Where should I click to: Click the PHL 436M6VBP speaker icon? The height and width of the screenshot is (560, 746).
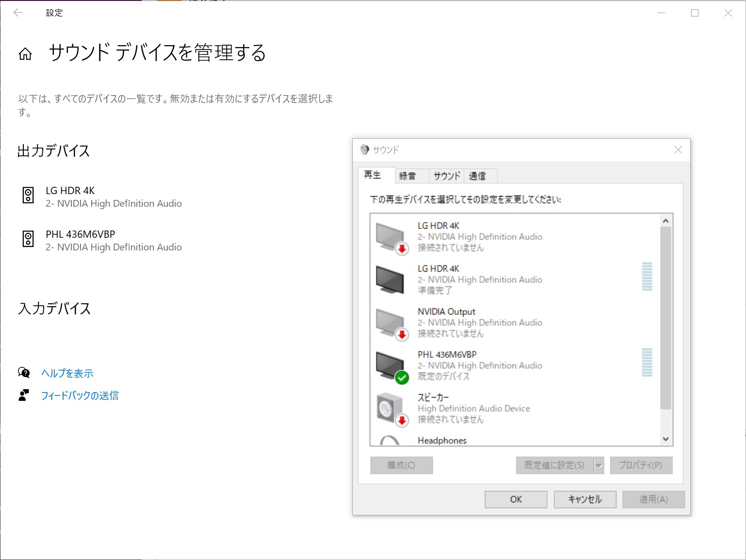(29, 240)
